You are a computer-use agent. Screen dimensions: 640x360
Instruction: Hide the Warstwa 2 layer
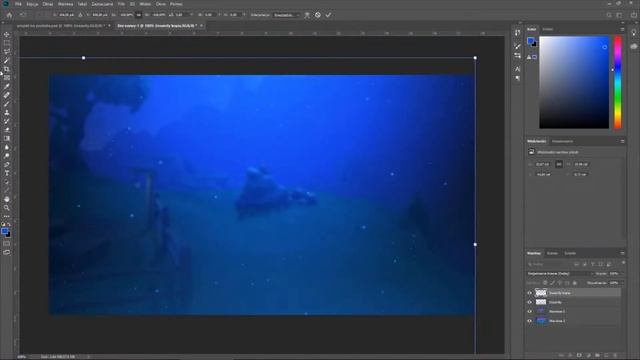(529, 311)
